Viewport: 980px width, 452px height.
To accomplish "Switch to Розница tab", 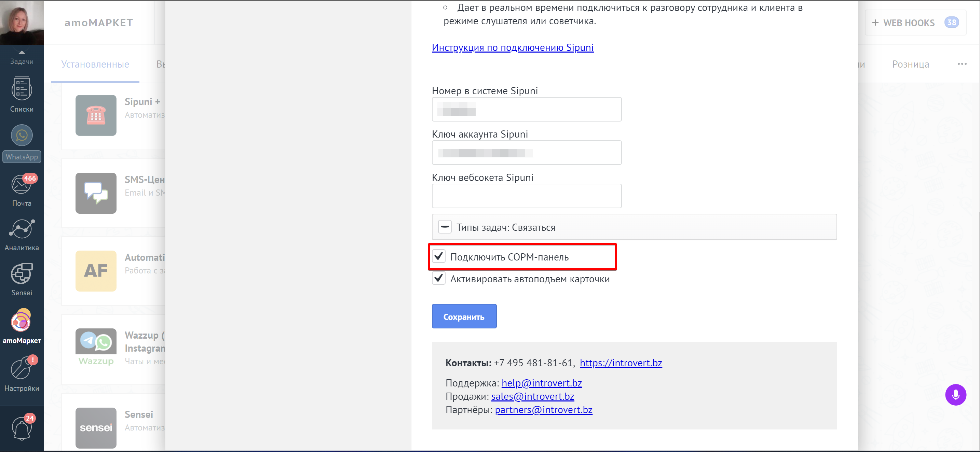I will [910, 64].
